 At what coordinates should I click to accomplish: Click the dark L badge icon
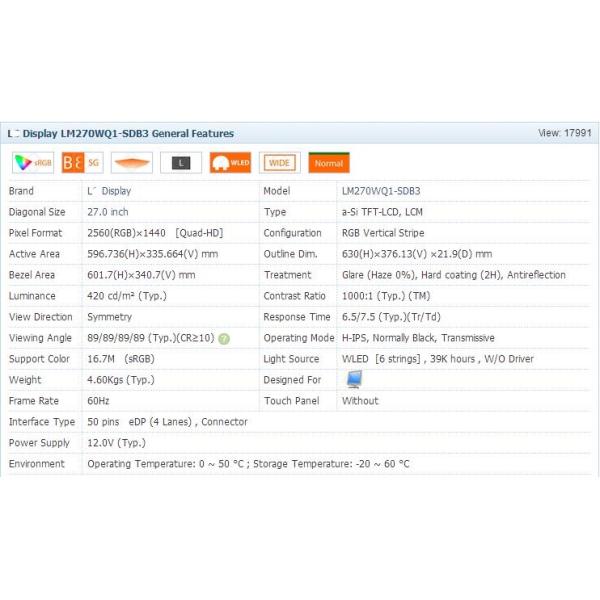pos(180,163)
